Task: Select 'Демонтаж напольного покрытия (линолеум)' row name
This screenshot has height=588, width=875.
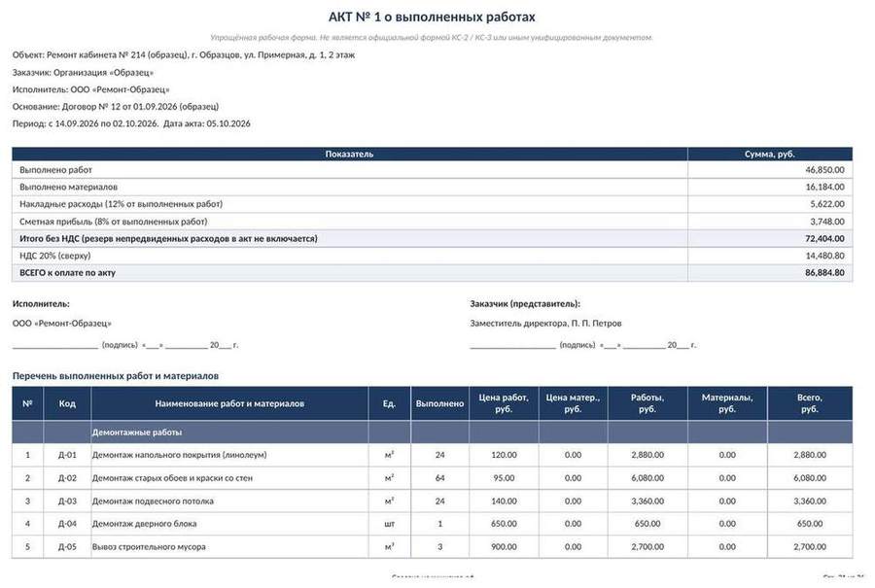Action: tap(179, 455)
